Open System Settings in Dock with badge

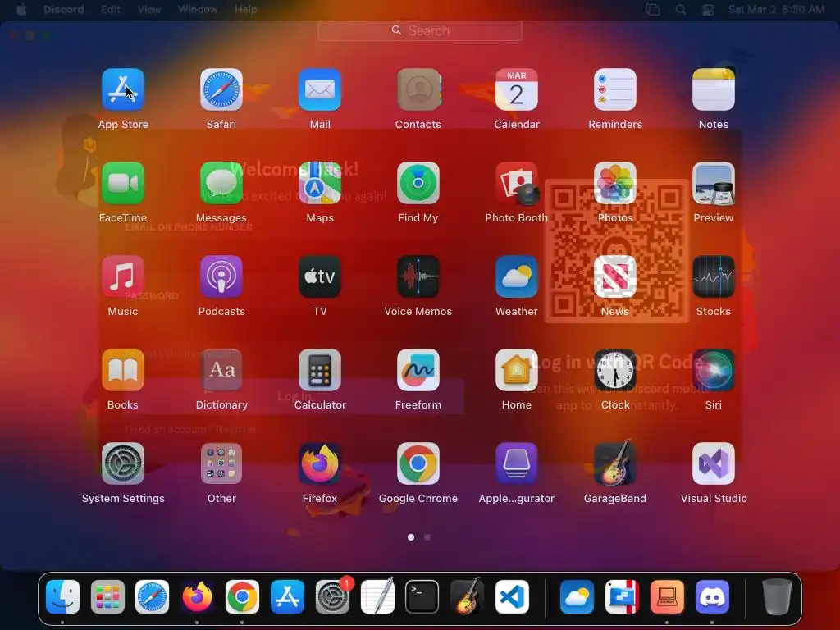click(x=332, y=597)
